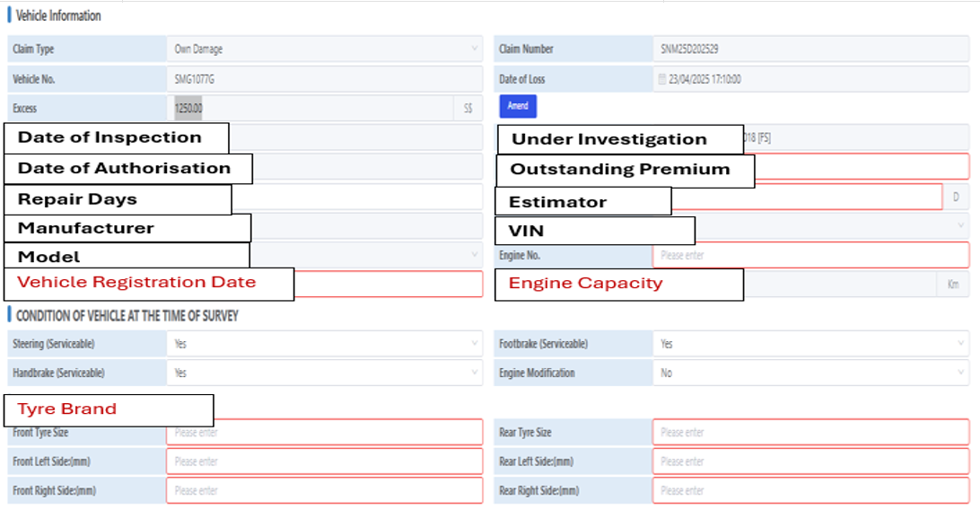Select the Rear Right Side(mm) input
The image size is (980, 510).
810,491
